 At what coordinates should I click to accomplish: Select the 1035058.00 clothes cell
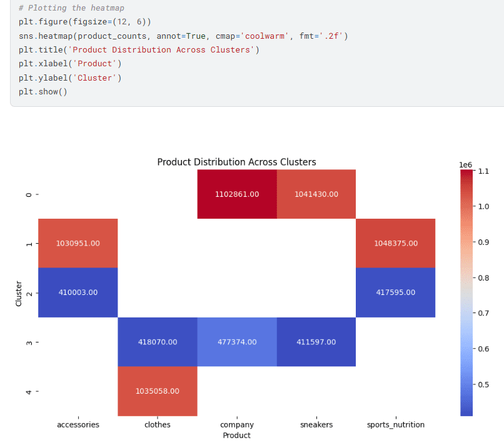coord(158,391)
